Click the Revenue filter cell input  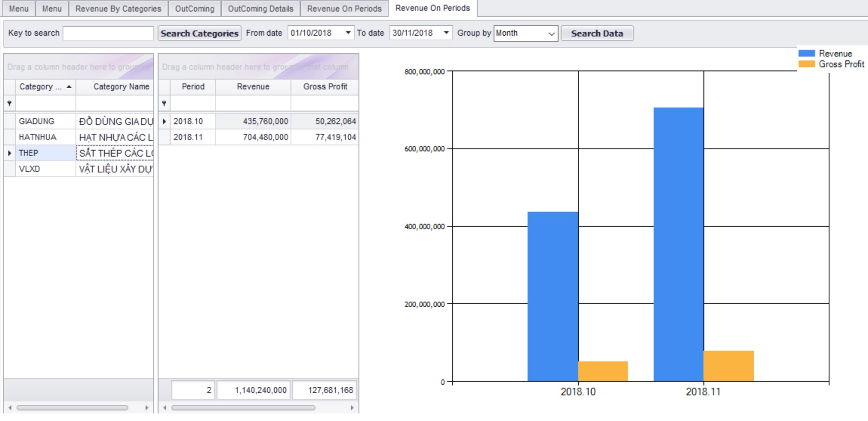(x=253, y=103)
